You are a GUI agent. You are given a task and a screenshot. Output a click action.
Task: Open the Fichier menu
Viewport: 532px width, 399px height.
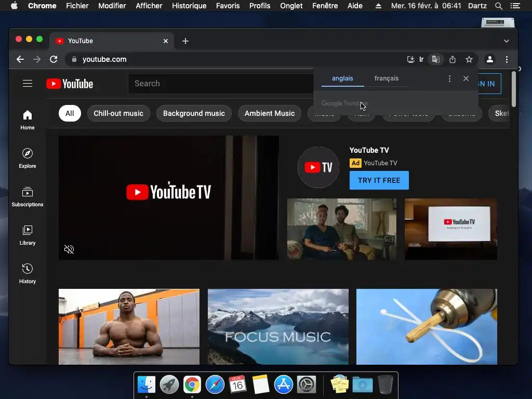point(77,6)
